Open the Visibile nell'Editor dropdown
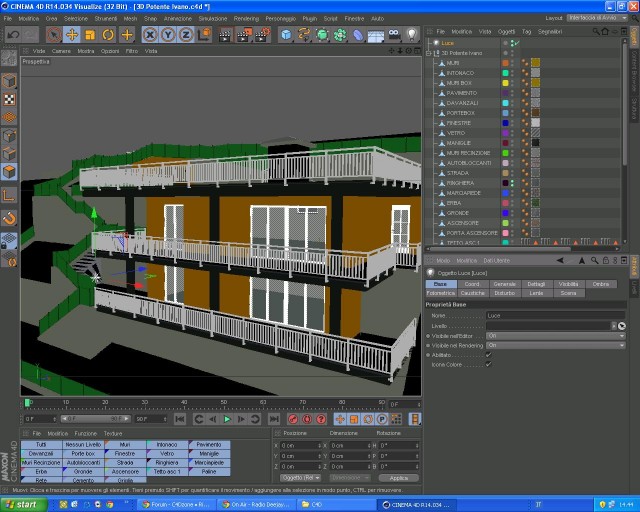 point(556,336)
